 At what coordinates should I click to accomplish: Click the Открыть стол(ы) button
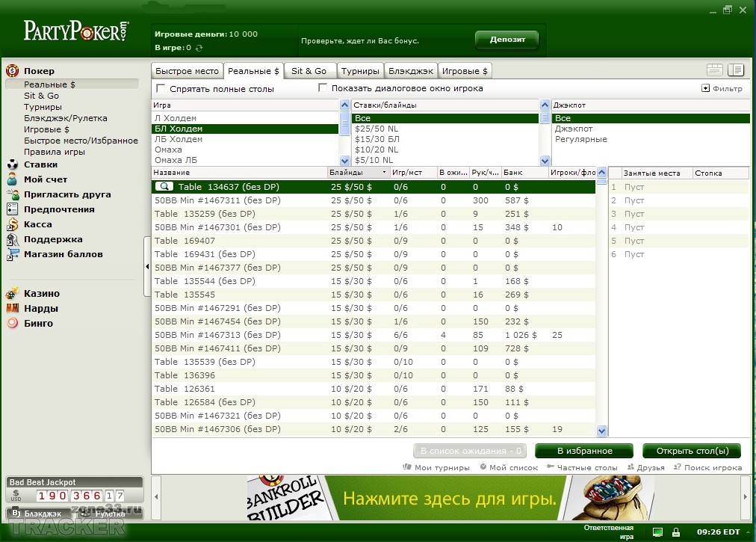coord(691,451)
